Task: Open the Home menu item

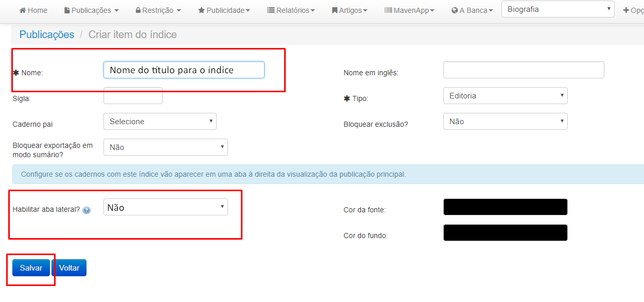Action: 33,10
